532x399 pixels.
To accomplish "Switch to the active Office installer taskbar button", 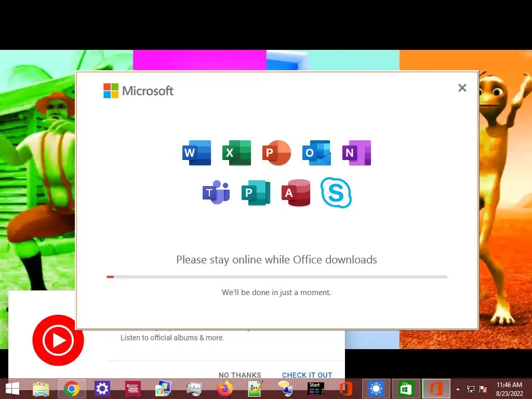I will (x=436, y=389).
